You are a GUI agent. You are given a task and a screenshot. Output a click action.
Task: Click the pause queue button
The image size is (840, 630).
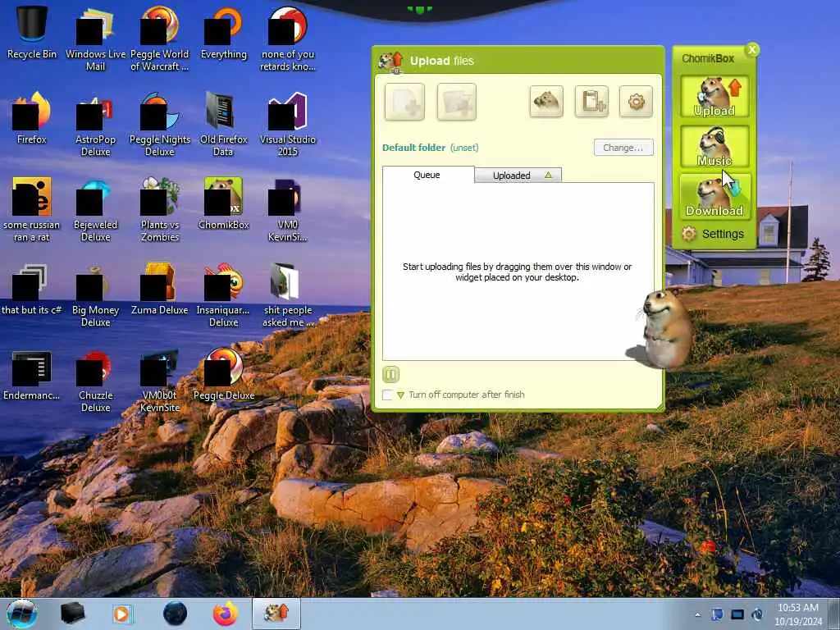[x=391, y=374]
